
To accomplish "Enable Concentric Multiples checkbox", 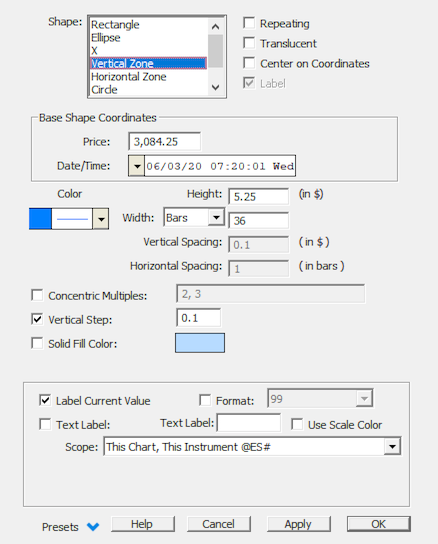I will (37, 295).
